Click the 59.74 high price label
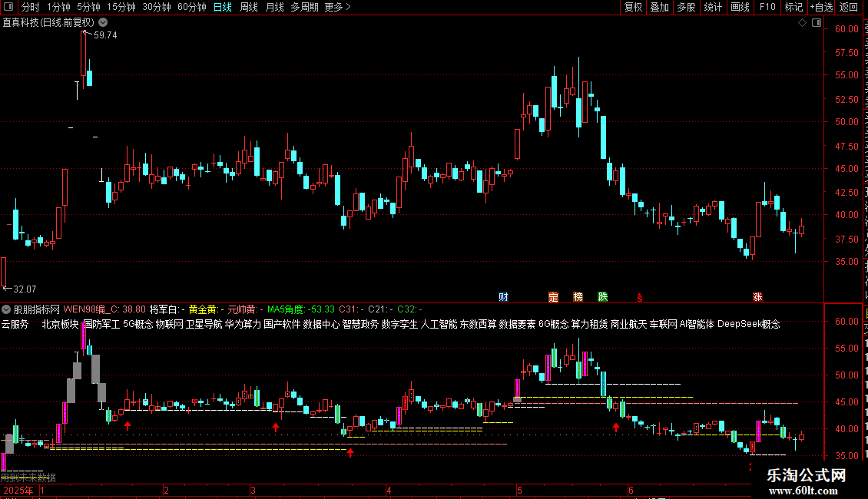 pyautogui.click(x=105, y=35)
